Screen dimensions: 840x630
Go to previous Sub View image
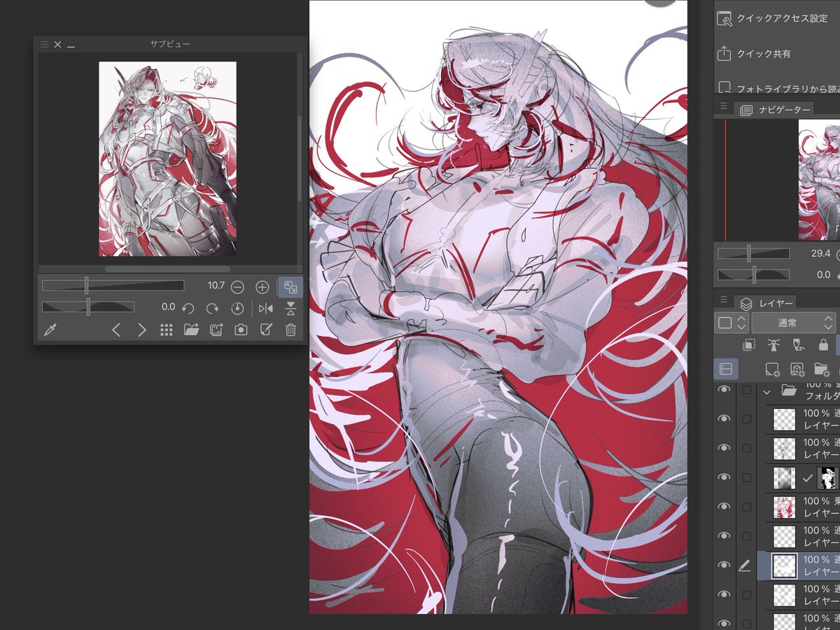[x=117, y=330]
